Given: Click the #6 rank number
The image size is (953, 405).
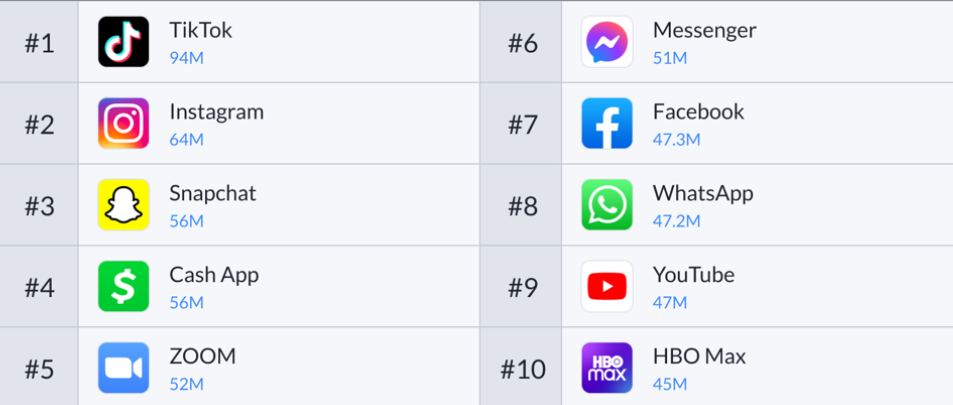Looking at the screenshot, I should pyautogui.click(x=522, y=44).
